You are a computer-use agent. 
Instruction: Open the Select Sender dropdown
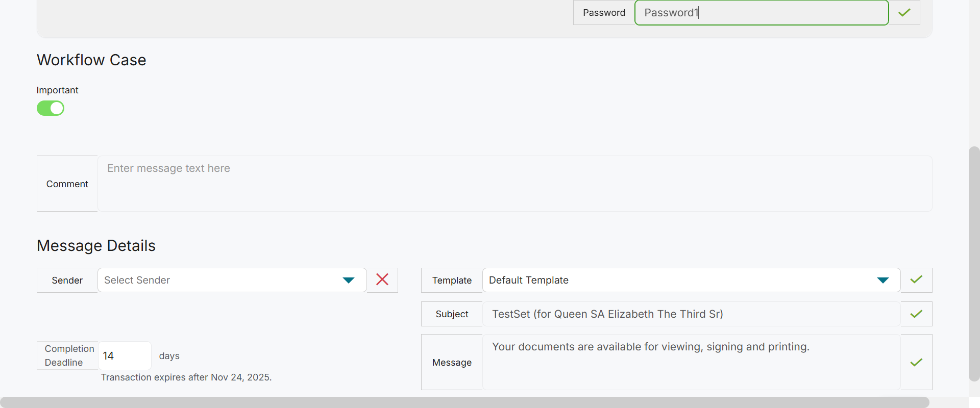click(219, 280)
